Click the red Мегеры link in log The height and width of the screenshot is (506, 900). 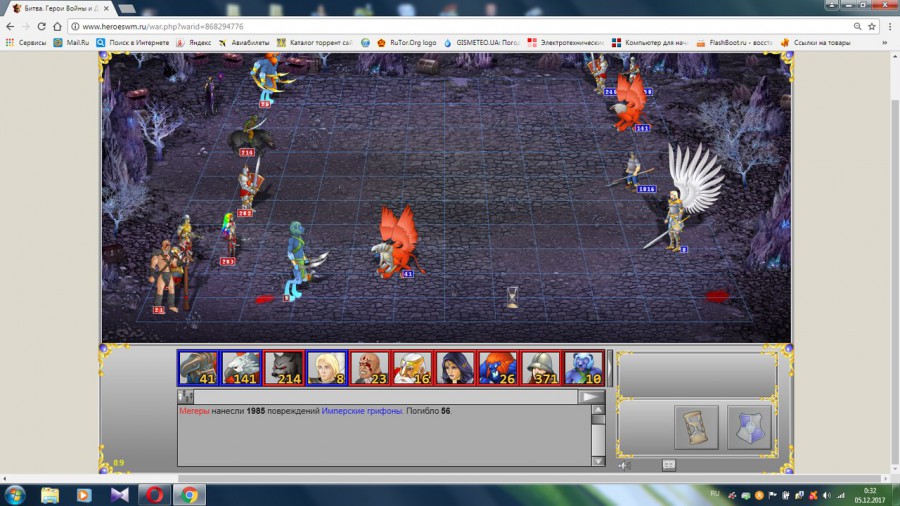point(194,411)
